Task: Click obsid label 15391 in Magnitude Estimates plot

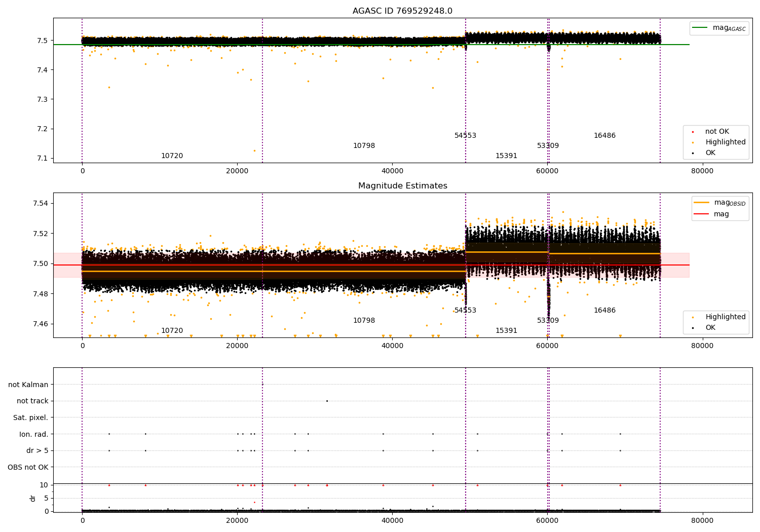Action: [506, 331]
